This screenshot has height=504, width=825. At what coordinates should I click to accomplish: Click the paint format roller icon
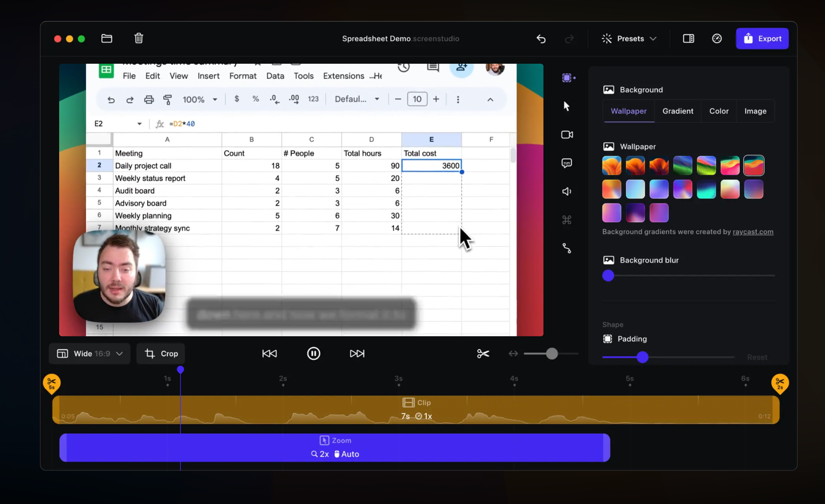167,99
